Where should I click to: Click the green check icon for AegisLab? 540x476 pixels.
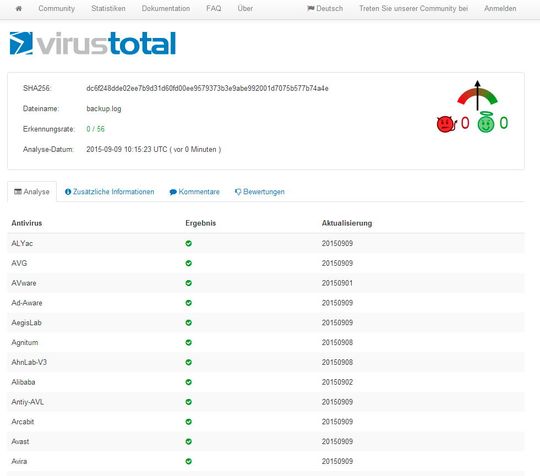(x=188, y=323)
